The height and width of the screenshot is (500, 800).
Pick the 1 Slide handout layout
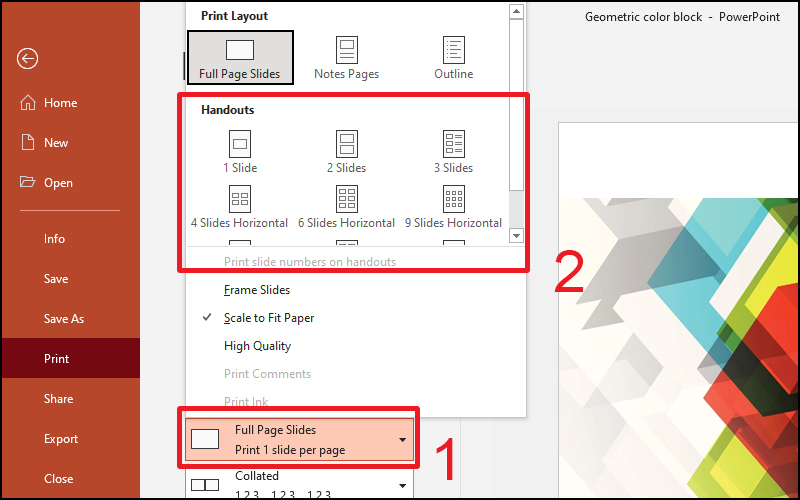240,152
